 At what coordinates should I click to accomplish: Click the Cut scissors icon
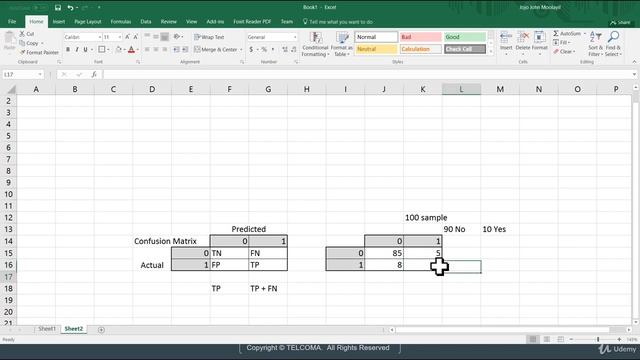coord(22,33)
